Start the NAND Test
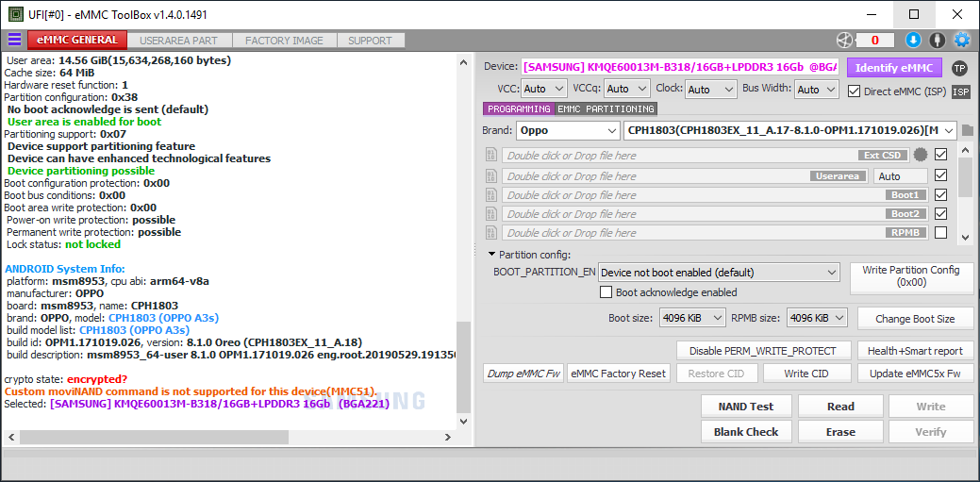The width and height of the screenshot is (980, 482). coord(746,407)
